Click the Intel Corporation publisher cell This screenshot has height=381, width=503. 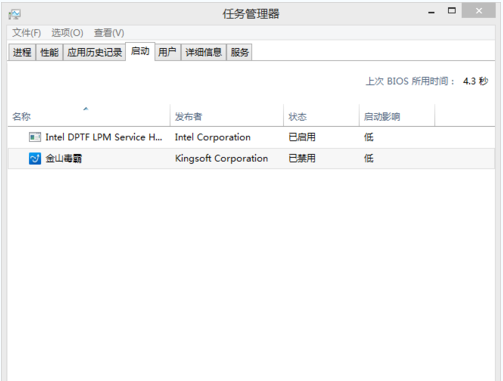pyautogui.click(x=213, y=137)
